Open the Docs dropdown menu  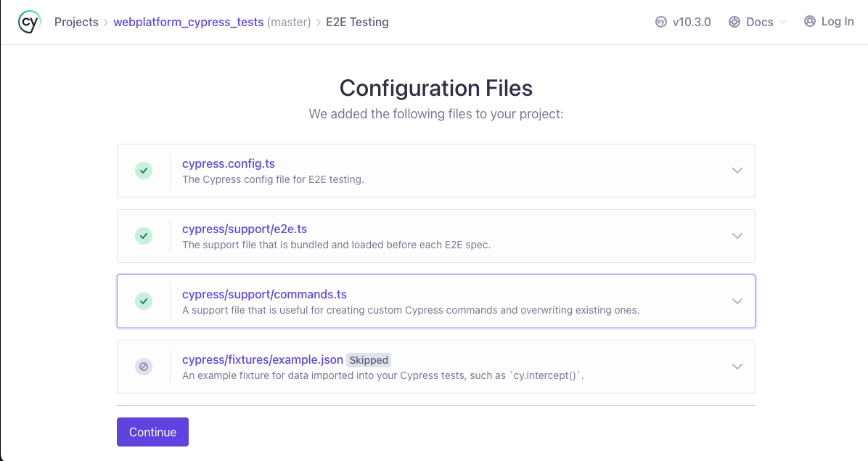point(758,22)
